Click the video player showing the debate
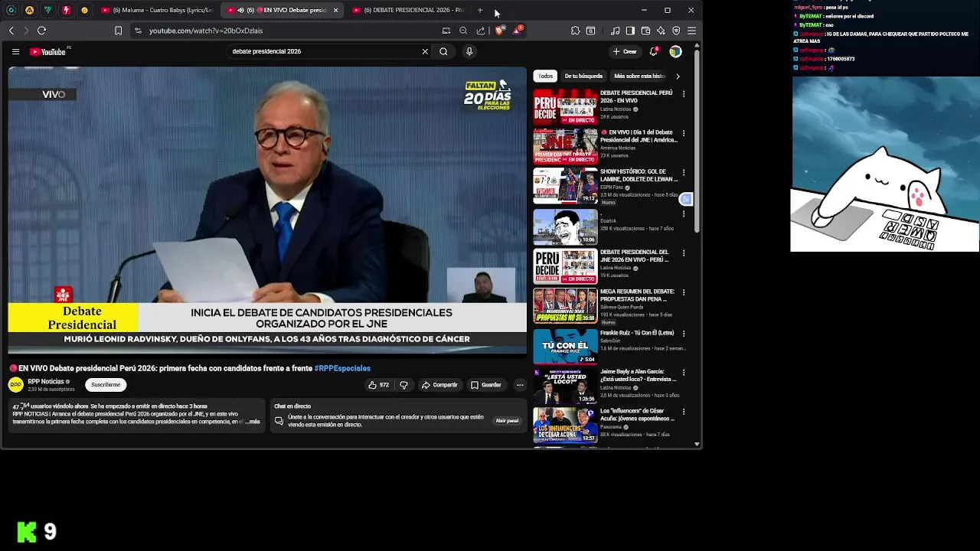The width and height of the screenshot is (980, 551). 267,210
